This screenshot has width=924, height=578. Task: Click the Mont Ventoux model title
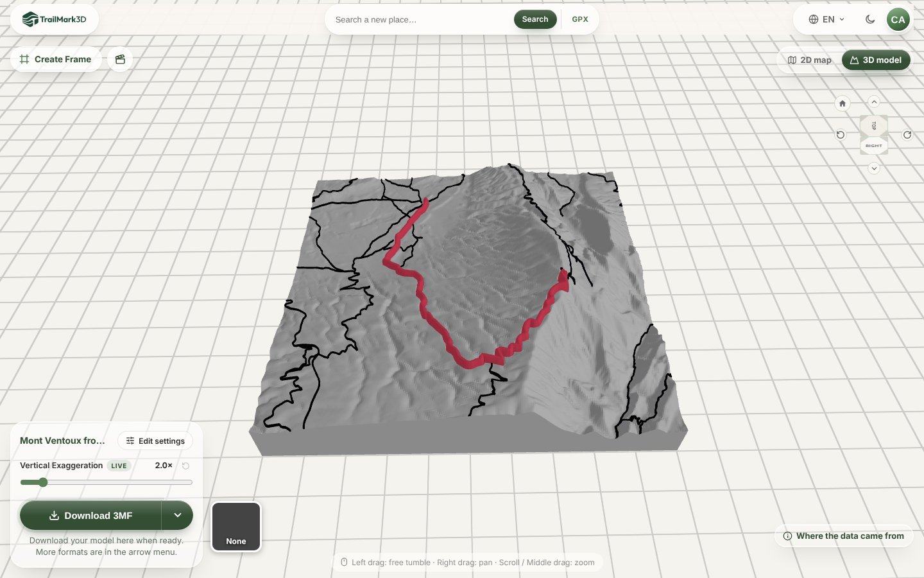(62, 441)
